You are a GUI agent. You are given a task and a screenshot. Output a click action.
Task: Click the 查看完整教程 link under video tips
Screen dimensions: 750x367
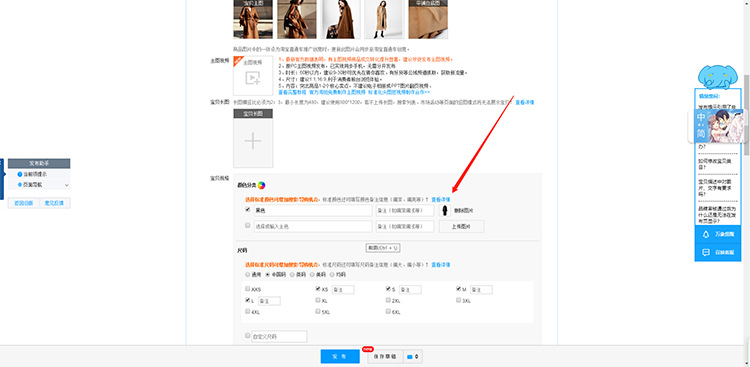[292, 91]
